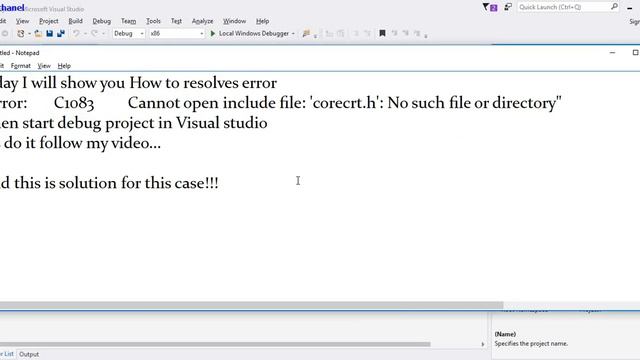The width and height of the screenshot is (640, 360).
Task: Click the Error List horizontal scrollbar thumb
Action: point(215,344)
